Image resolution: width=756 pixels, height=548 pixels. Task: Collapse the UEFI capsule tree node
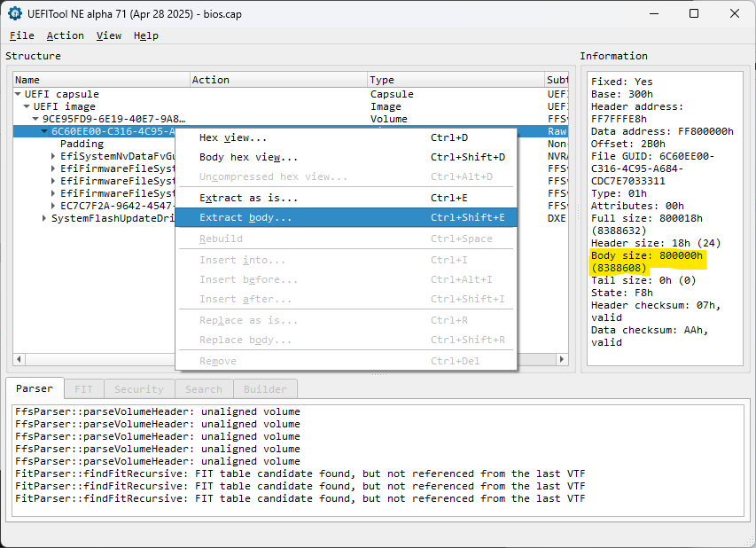(18, 94)
